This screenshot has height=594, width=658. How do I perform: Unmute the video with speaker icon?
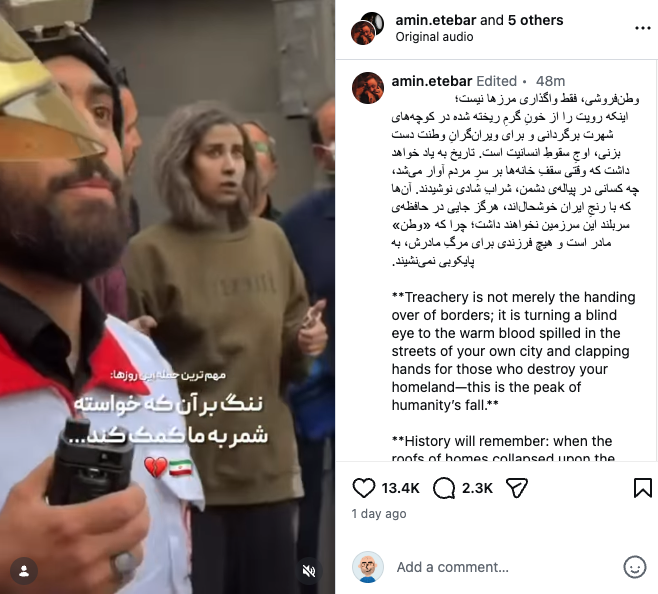click(309, 571)
